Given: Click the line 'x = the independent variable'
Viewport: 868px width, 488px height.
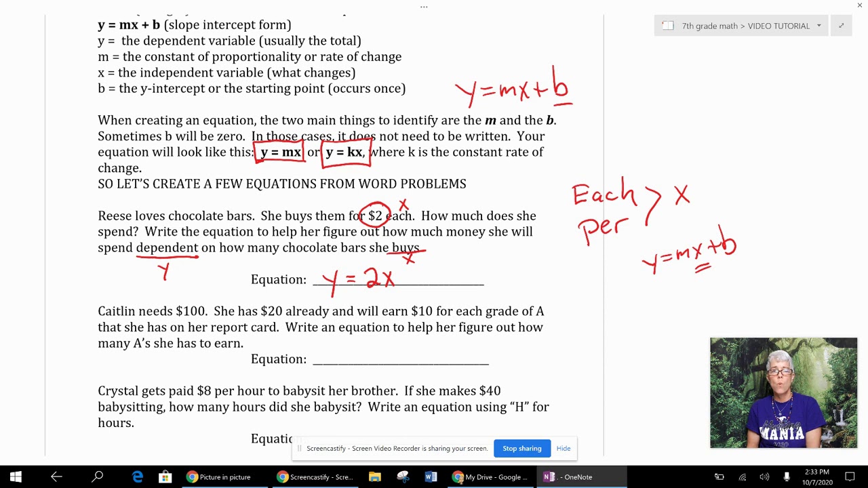Looking at the screenshot, I should click(226, 73).
